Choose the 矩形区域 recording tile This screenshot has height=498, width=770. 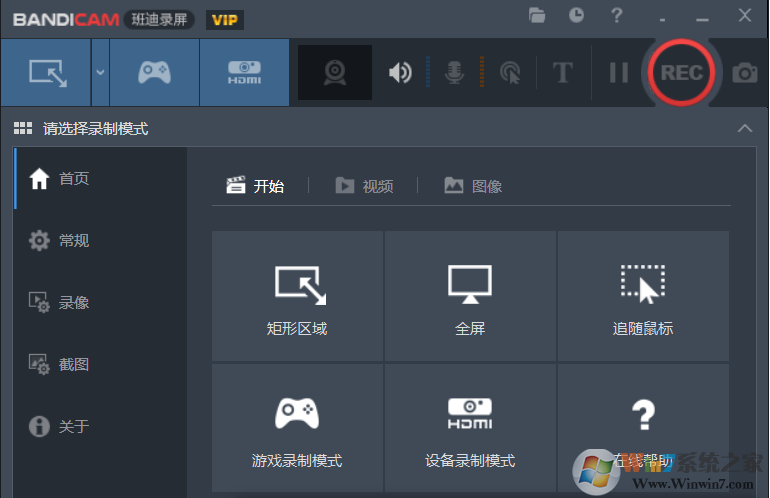(x=297, y=296)
